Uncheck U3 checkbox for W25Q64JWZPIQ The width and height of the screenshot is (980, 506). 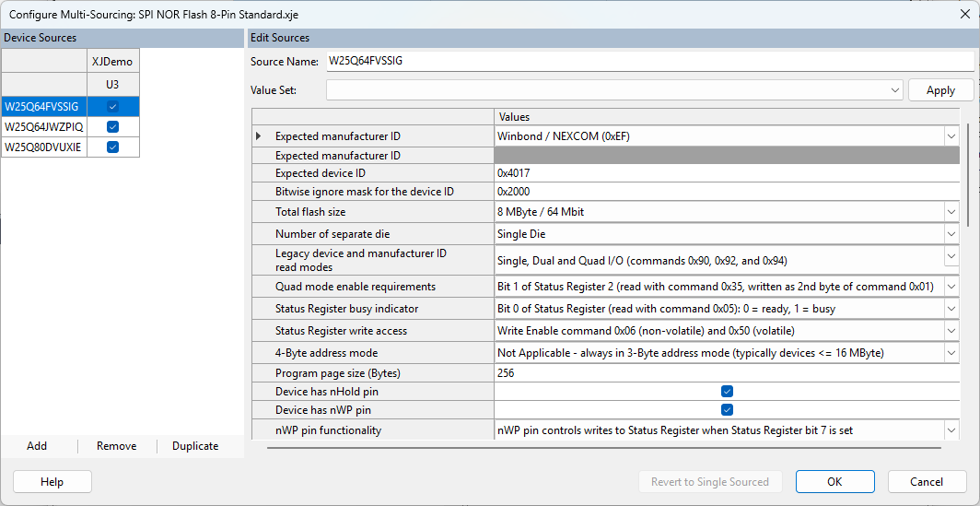pyautogui.click(x=113, y=127)
